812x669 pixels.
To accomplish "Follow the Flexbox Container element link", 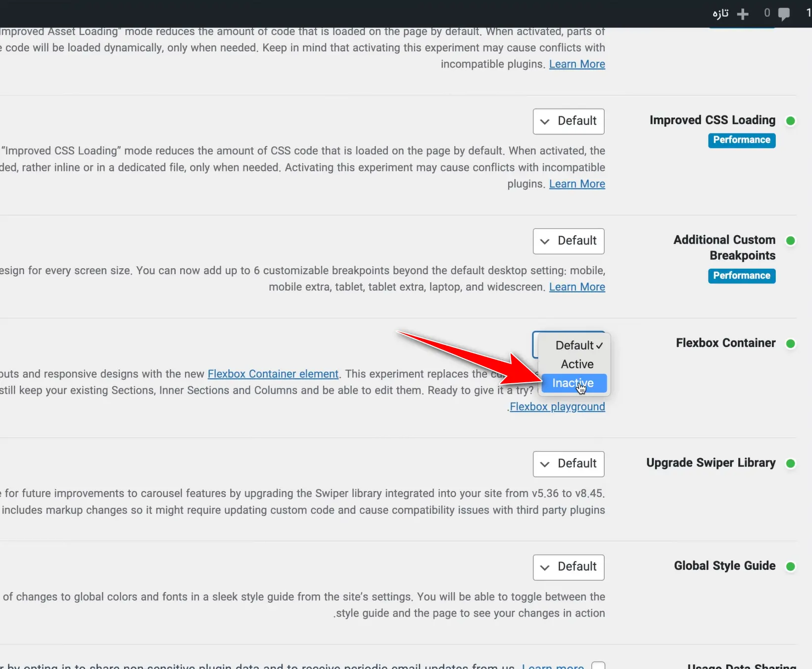I will coord(273,374).
